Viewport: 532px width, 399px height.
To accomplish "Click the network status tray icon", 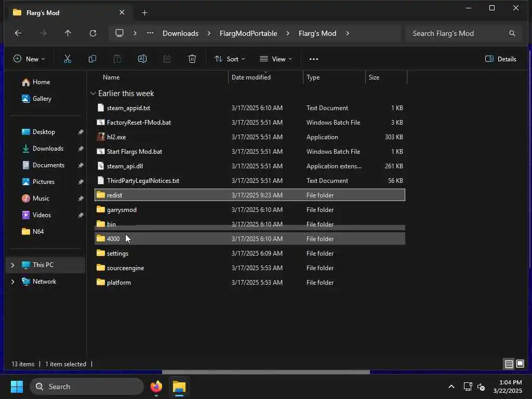I will (468, 387).
